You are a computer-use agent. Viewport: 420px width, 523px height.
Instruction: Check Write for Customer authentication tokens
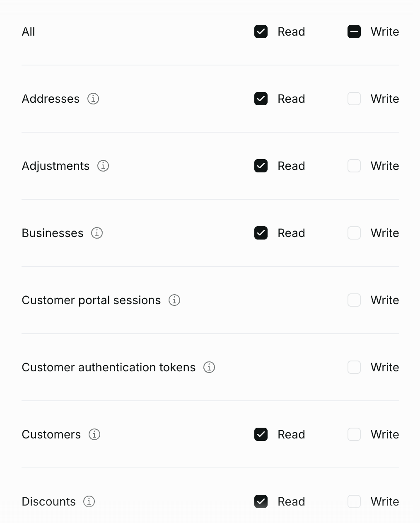pyautogui.click(x=354, y=367)
